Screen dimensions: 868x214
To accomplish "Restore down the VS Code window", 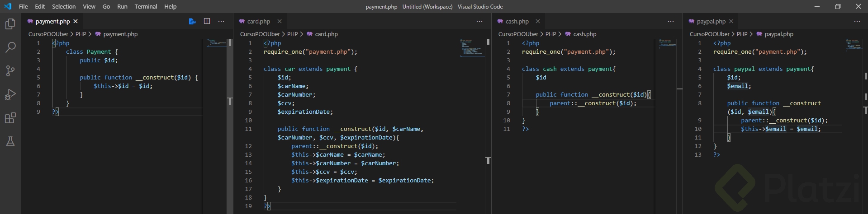I will (838, 6).
